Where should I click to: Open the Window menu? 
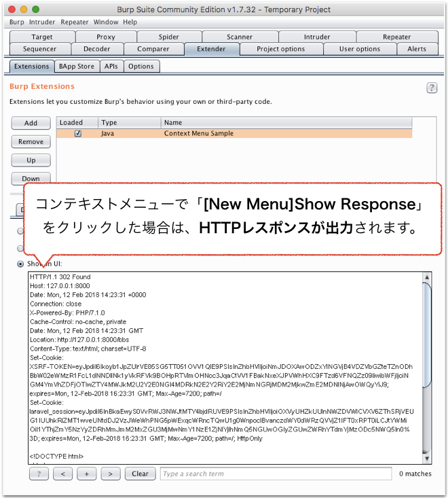[x=106, y=22]
